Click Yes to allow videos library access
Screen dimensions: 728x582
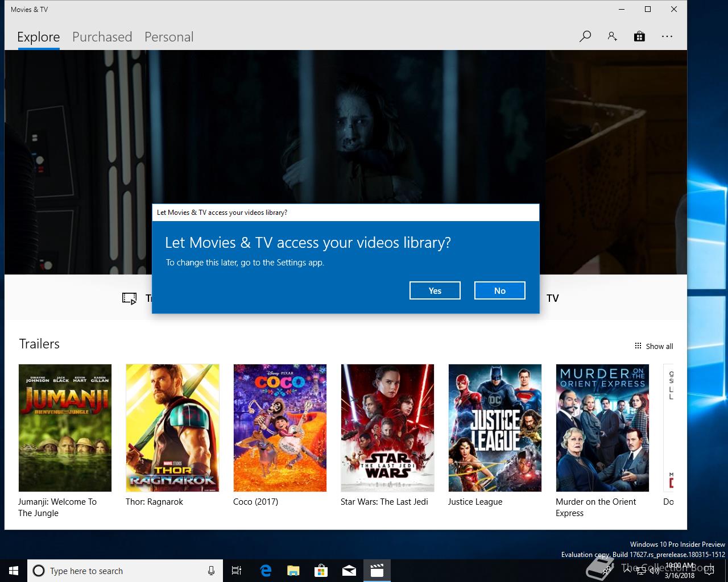point(435,290)
